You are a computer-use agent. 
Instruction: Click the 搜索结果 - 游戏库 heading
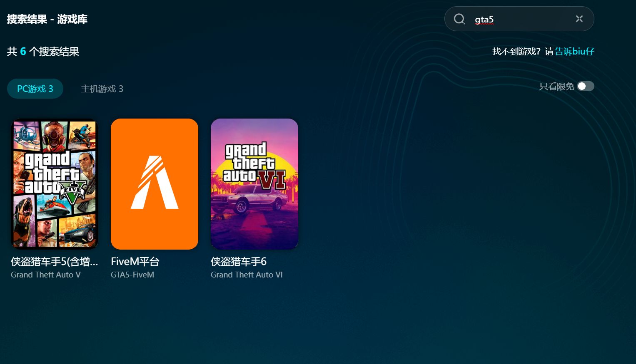click(x=47, y=19)
